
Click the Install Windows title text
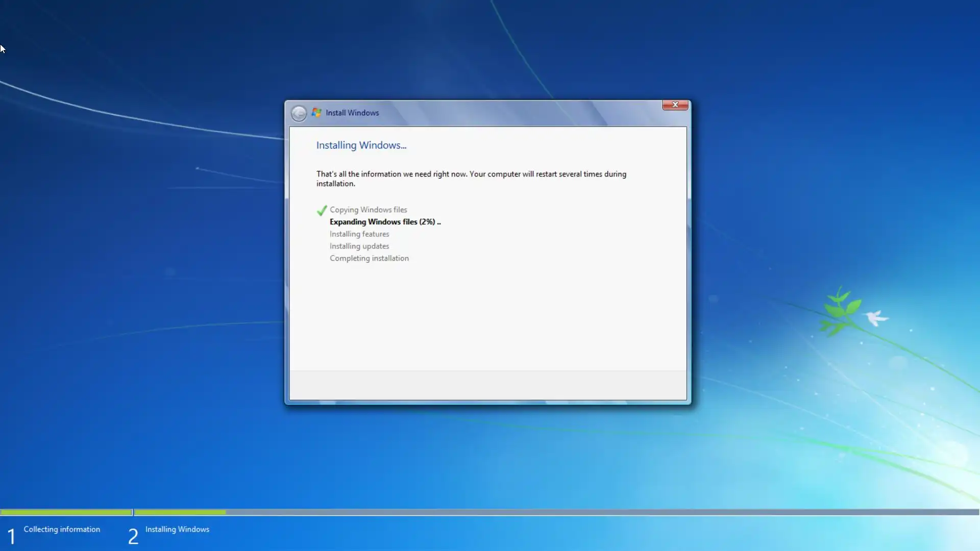[x=352, y=113]
